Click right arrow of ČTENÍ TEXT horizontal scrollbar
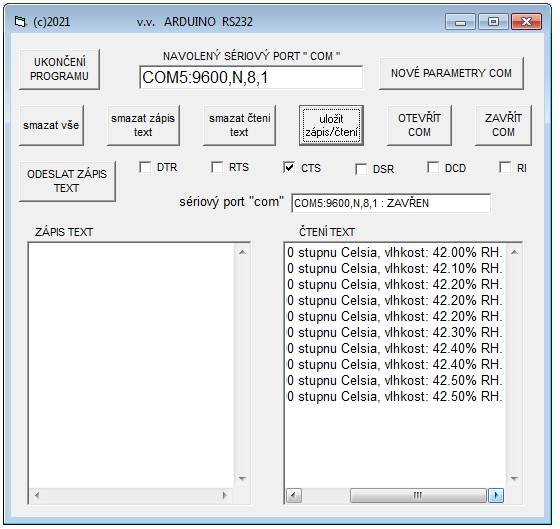 496,495
